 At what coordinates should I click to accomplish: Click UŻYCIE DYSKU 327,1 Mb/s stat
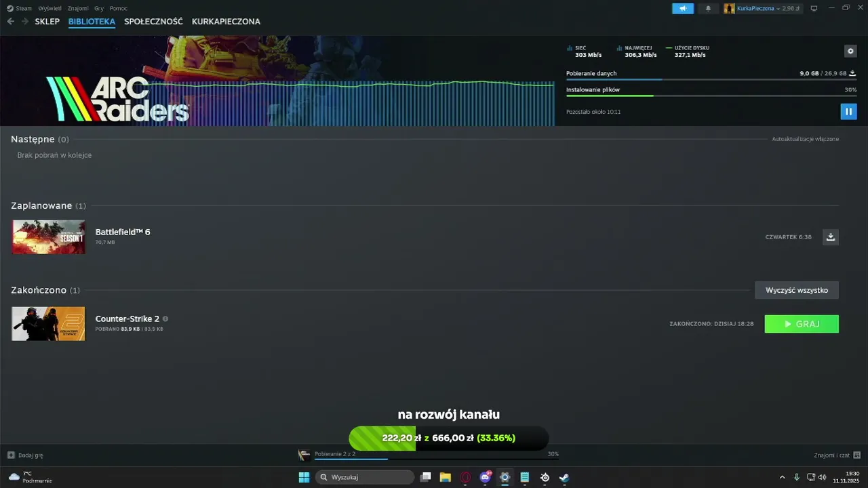[688, 52]
